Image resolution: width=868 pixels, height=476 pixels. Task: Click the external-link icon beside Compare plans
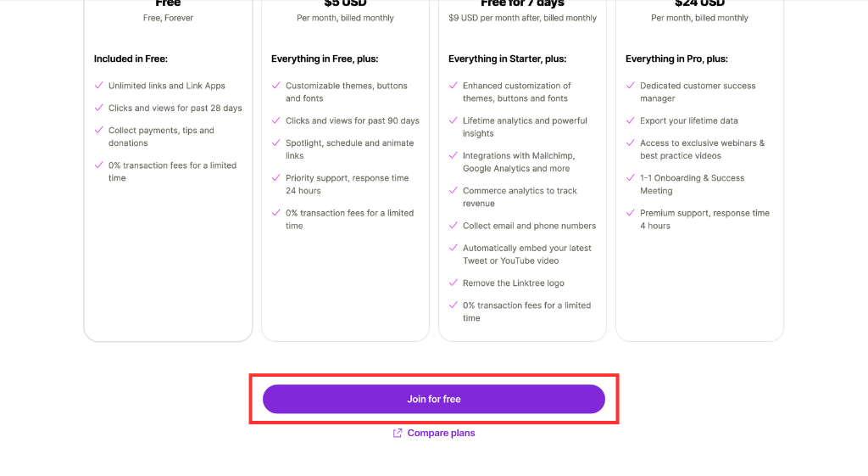(x=398, y=433)
